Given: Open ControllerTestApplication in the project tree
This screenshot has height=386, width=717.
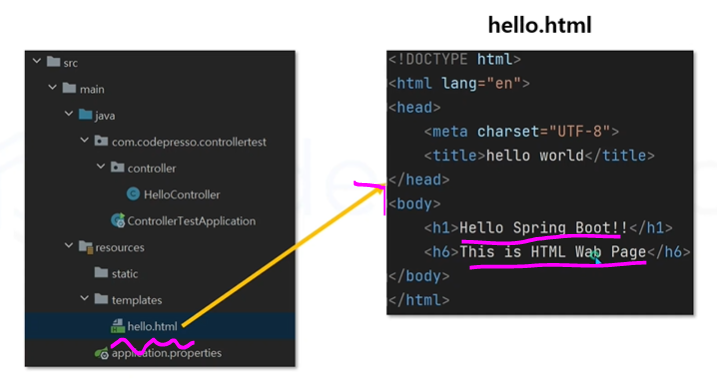Looking at the screenshot, I should pyautogui.click(x=191, y=221).
